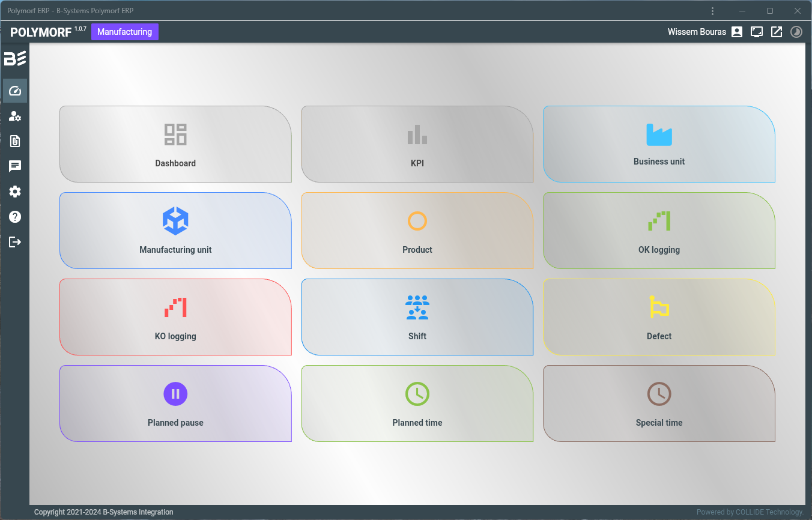
Task: Open the dashboard gauge icon in sidebar
Action: (x=15, y=91)
